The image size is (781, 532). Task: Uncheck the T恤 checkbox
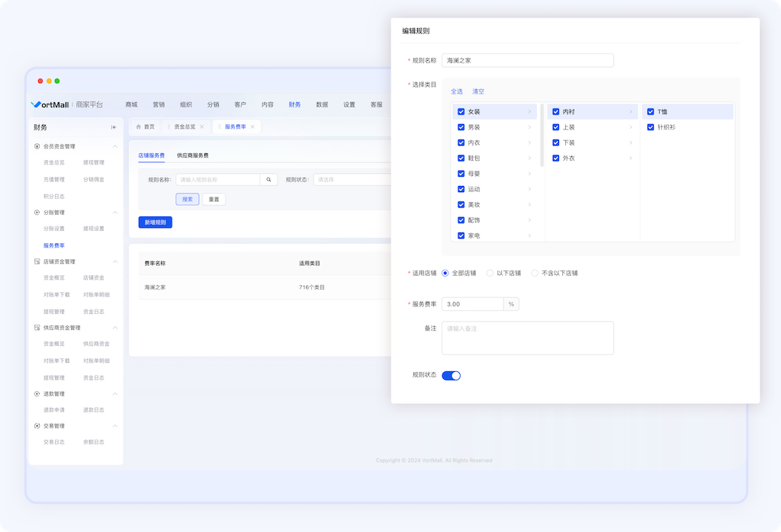click(651, 112)
